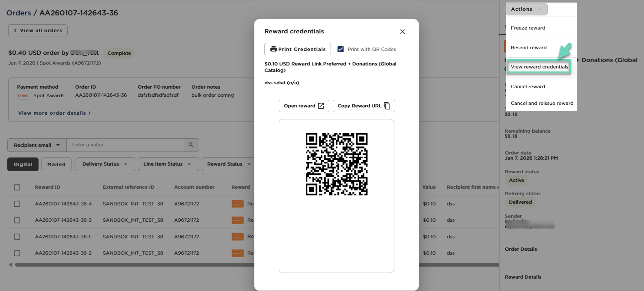Click the back chevron in View all orders
Viewport: 644px width, 291px height.
pyautogui.click(x=15, y=30)
